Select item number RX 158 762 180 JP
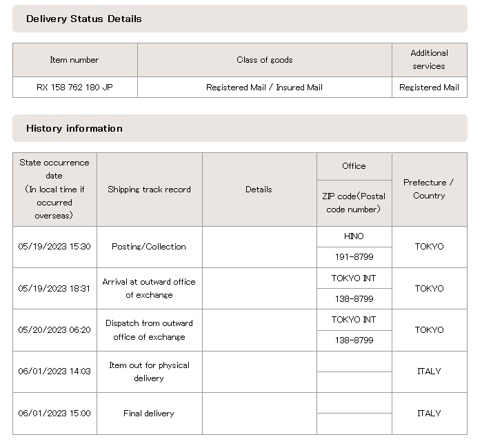Image resolution: width=482 pixels, height=448 pixels. point(74,88)
